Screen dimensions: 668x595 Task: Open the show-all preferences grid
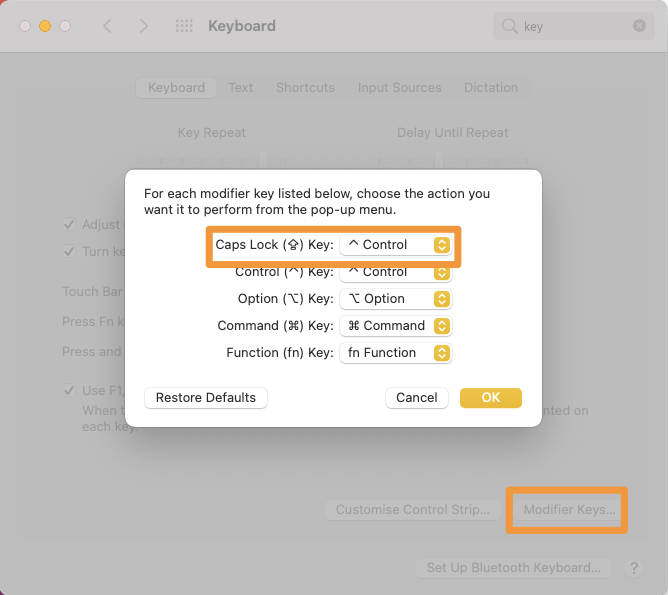tap(184, 26)
